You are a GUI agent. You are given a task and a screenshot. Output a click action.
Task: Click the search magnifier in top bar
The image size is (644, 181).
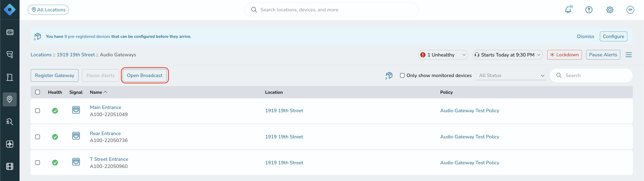[x=254, y=10]
